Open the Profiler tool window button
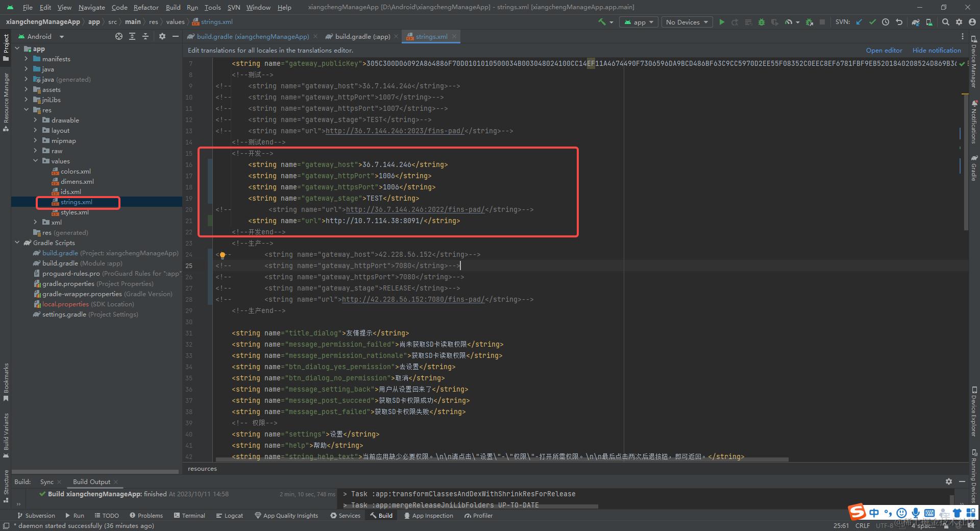The width and height of the screenshot is (980, 531). (x=478, y=515)
